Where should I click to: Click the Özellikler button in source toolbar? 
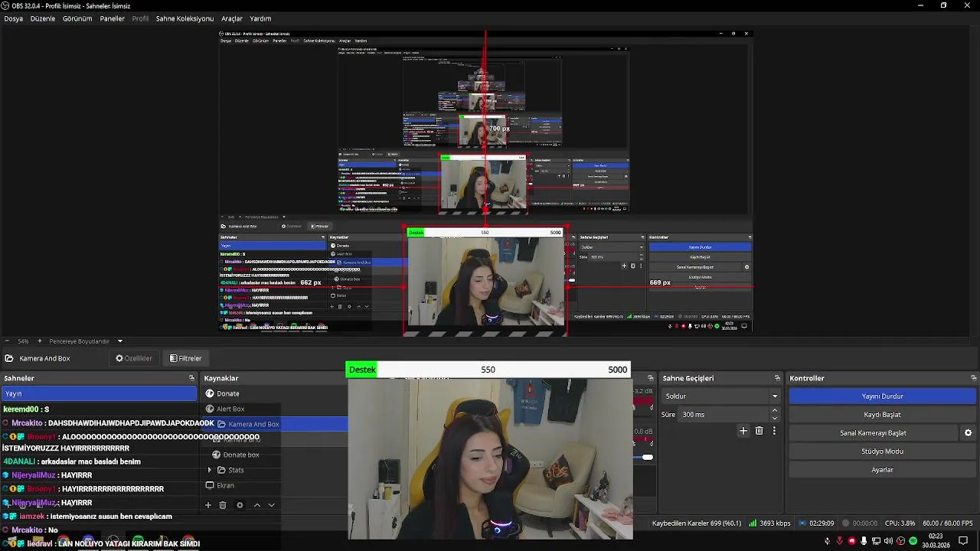point(134,358)
